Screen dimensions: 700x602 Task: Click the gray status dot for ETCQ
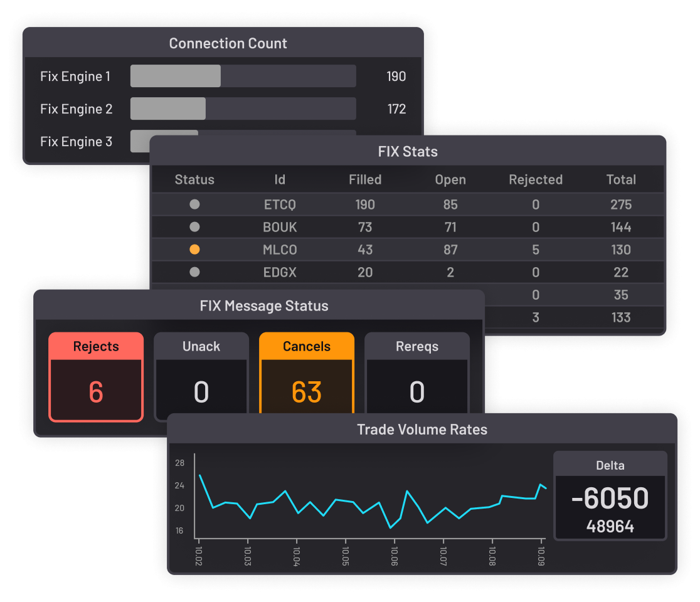[x=194, y=204]
